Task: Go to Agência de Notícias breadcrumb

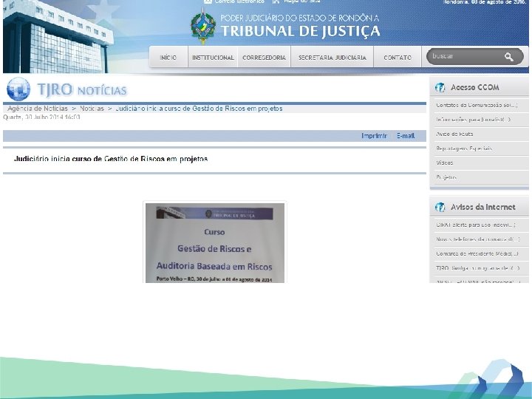Action: (x=38, y=109)
